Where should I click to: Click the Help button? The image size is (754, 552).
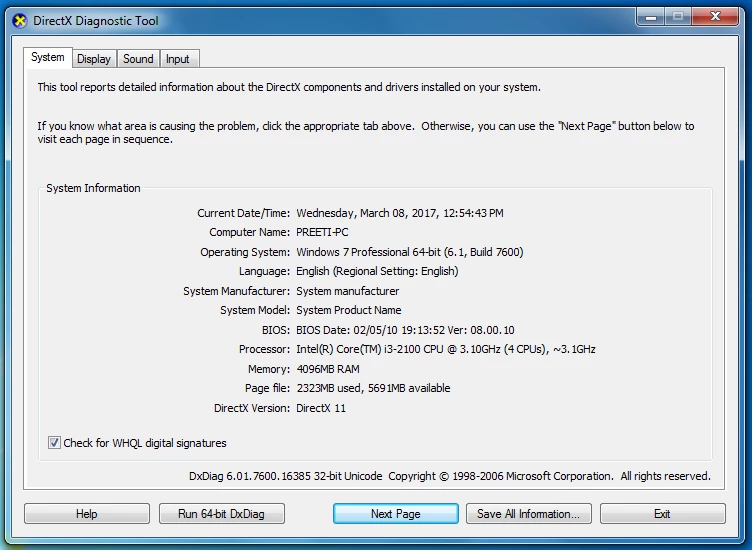click(x=87, y=514)
